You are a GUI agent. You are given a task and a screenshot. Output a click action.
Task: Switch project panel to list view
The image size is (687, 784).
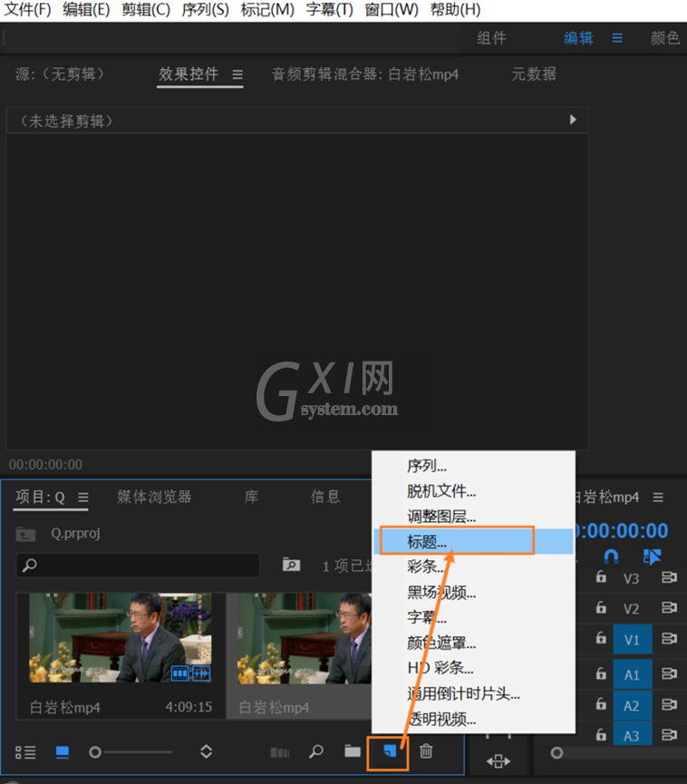pos(25,752)
